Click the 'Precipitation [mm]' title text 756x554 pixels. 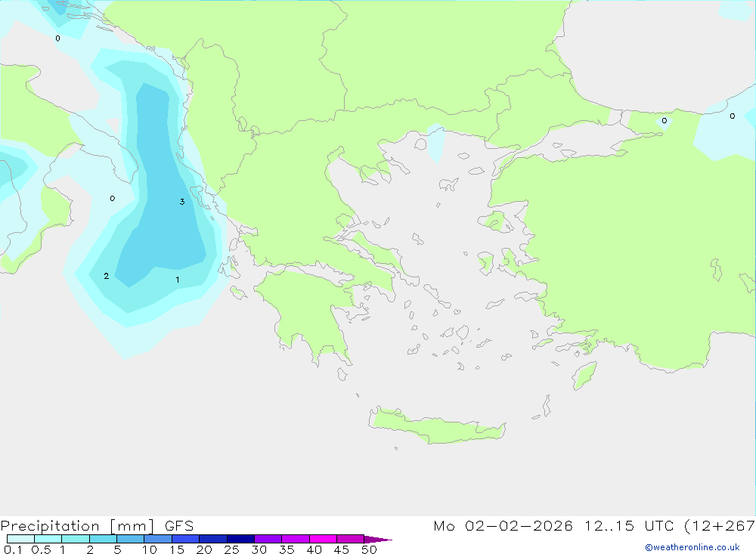click(78, 526)
